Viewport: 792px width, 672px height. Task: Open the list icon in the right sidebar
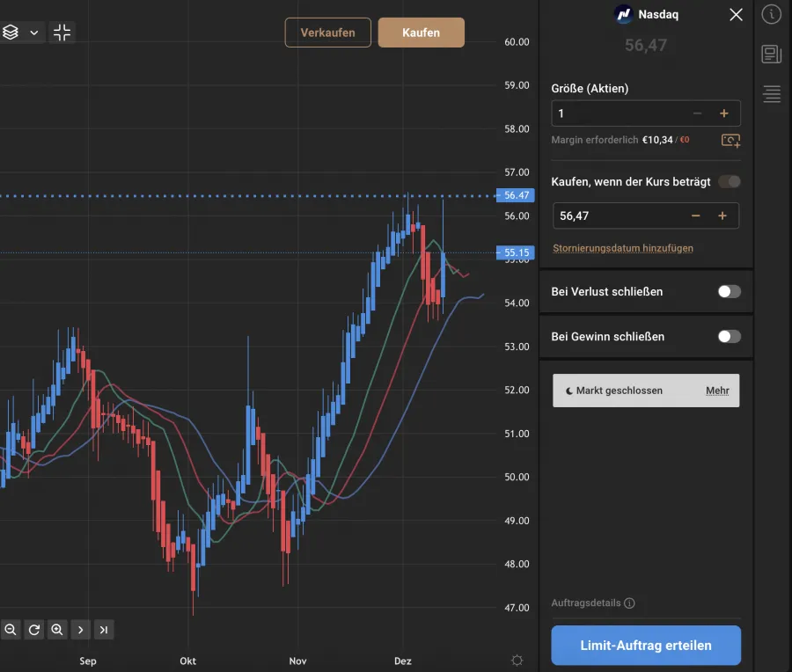pos(772,94)
